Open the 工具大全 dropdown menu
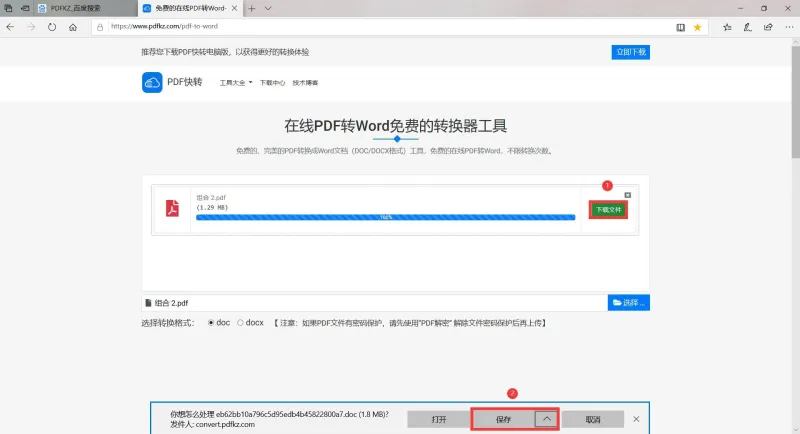800x434 pixels. [x=236, y=83]
